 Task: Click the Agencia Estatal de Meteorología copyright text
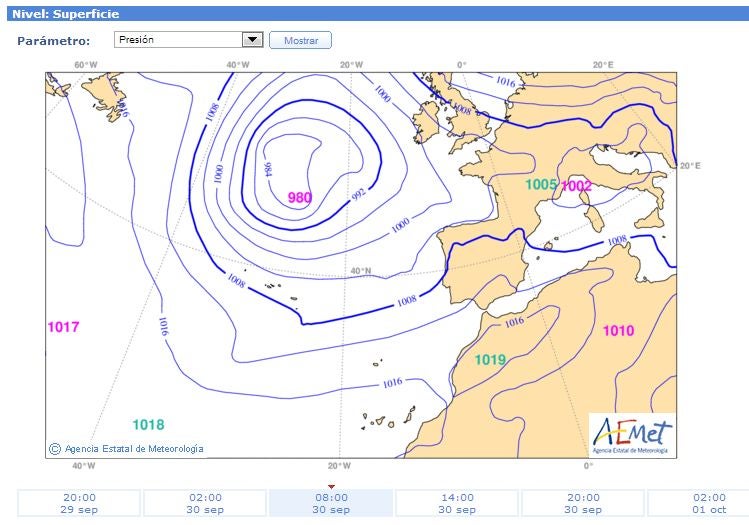[134, 449]
